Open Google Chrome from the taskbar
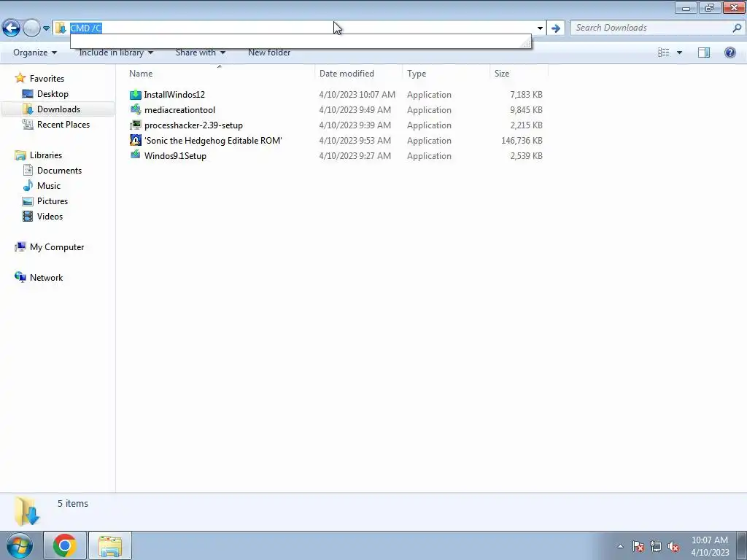Screen dimensions: 747x560 (65, 545)
